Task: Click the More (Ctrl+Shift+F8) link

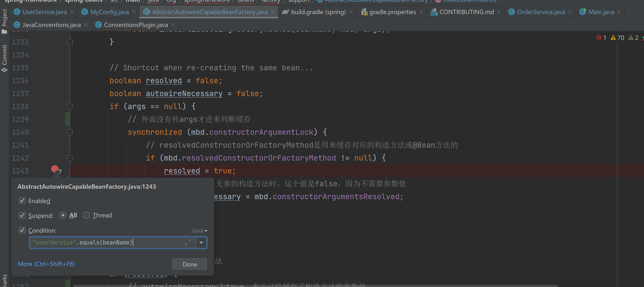Action: (46, 264)
